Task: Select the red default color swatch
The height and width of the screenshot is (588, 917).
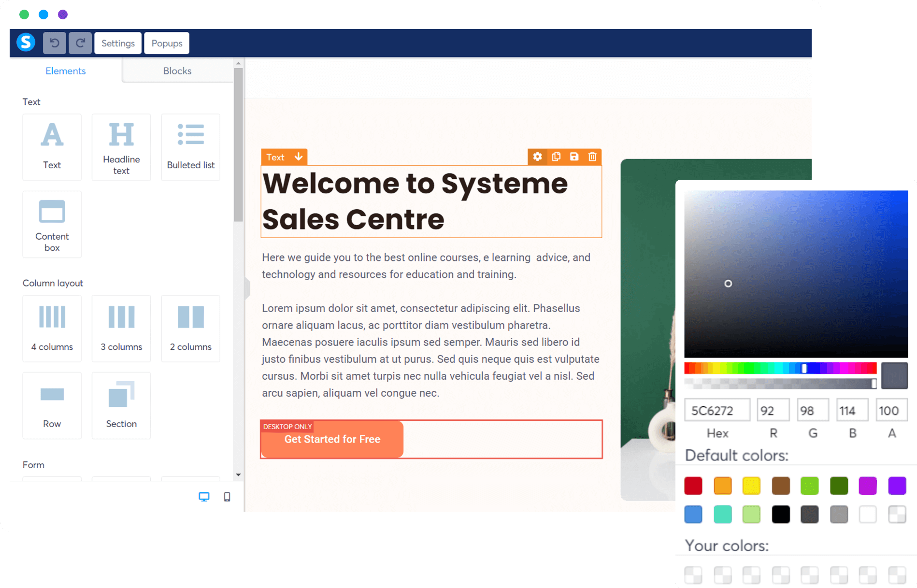Action: tap(693, 486)
